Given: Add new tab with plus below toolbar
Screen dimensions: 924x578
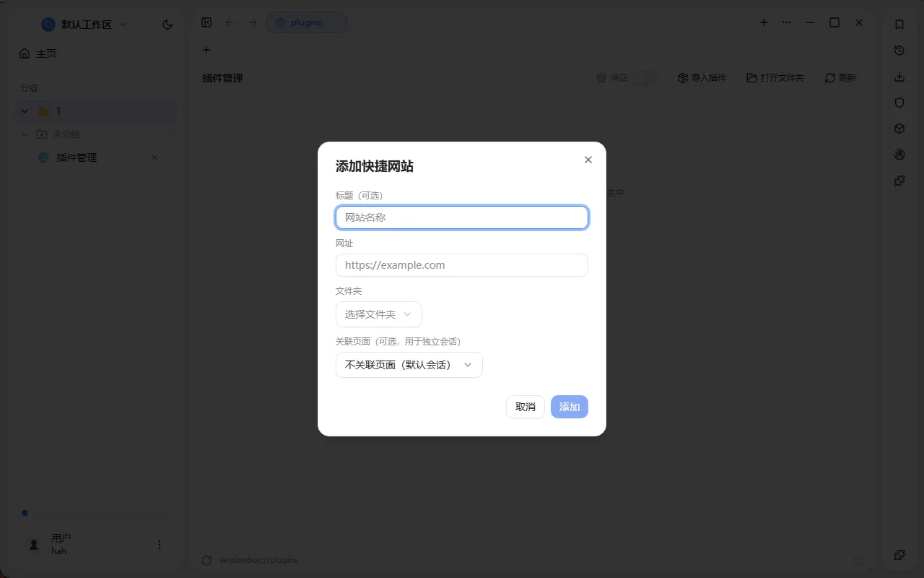Looking at the screenshot, I should click(206, 50).
